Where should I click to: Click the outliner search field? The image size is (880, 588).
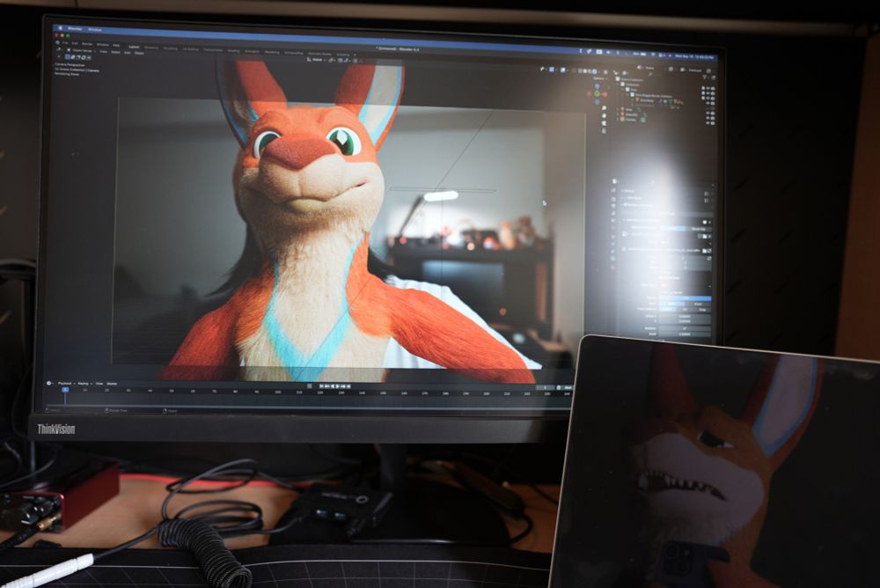coord(656,74)
